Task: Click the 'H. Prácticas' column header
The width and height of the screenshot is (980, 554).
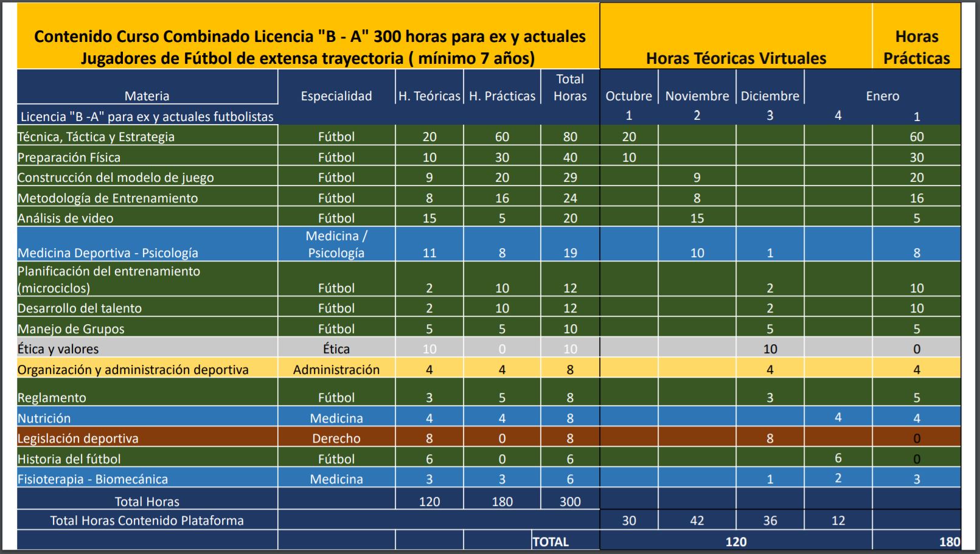Action: coord(502,86)
